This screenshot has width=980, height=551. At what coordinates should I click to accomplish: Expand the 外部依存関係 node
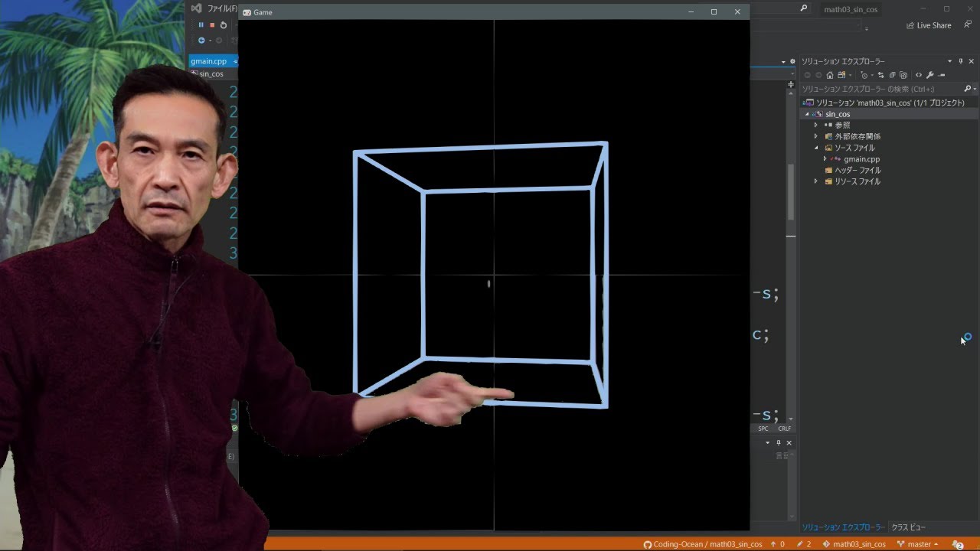pos(815,137)
